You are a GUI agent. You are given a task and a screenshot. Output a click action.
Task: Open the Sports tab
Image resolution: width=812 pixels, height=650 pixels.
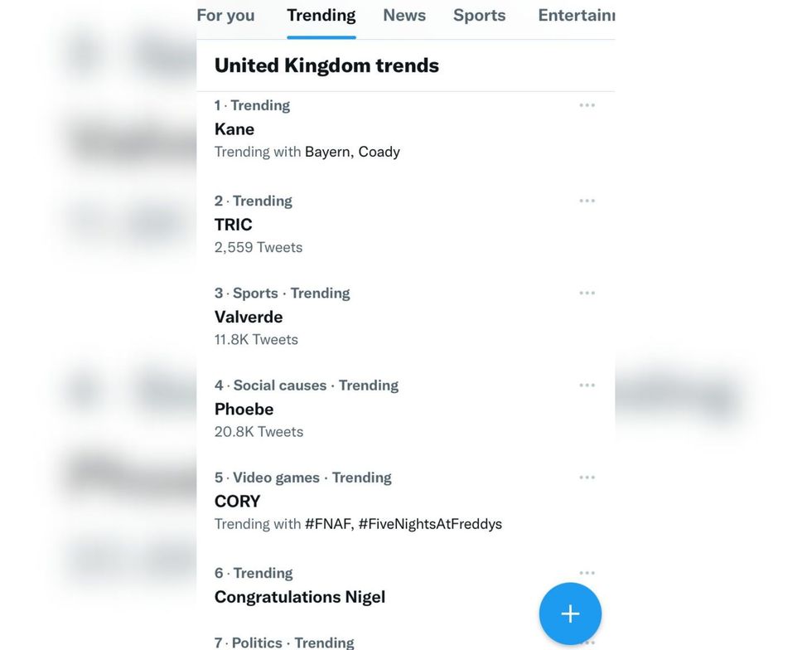480,16
